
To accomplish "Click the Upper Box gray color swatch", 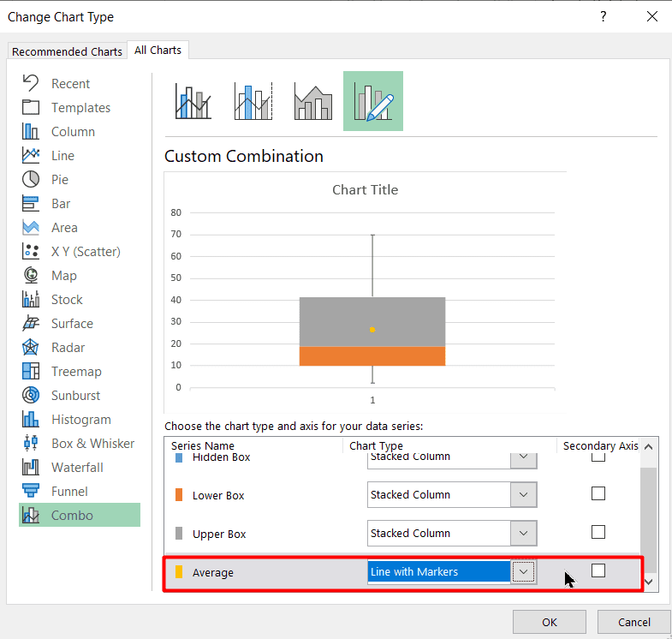I will pyautogui.click(x=179, y=534).
